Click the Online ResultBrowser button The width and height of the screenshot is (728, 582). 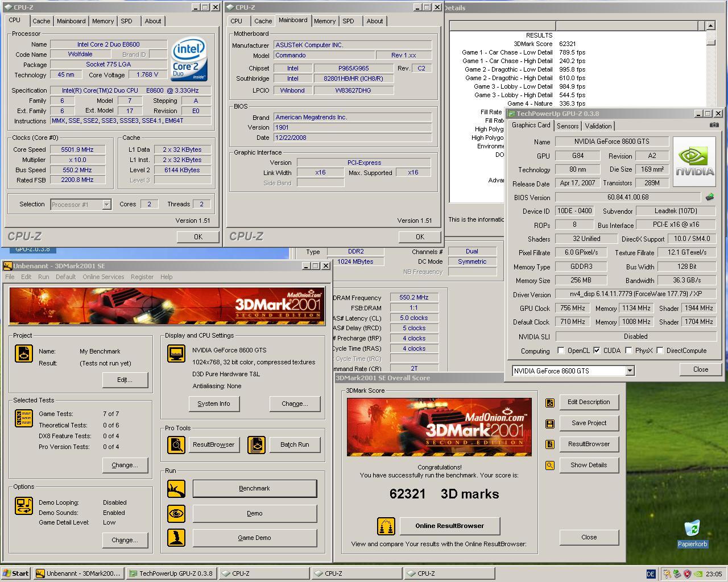click(449, 526)
